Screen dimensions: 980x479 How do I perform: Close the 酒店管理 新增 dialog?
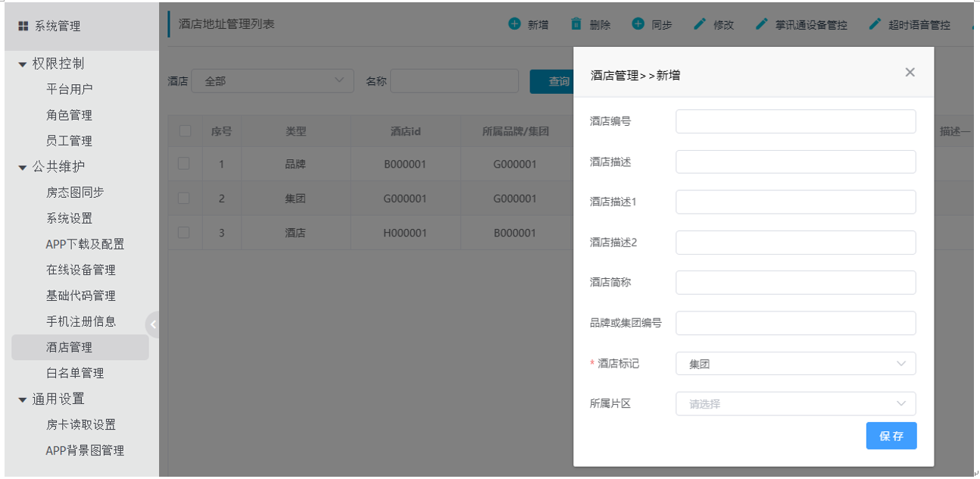click(910, 72)
